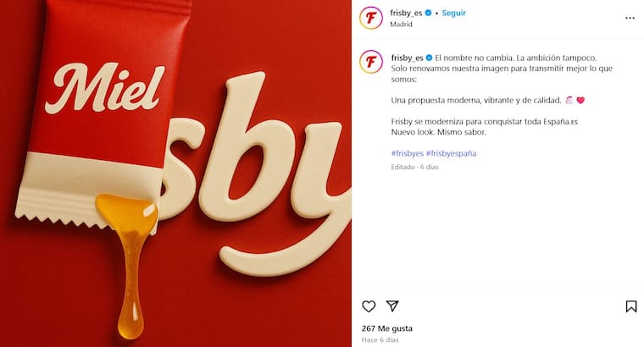This screenshot has width=644, height=347.
Task: Open frisby_es username in the post header
Action: click(x=406, y=13)
